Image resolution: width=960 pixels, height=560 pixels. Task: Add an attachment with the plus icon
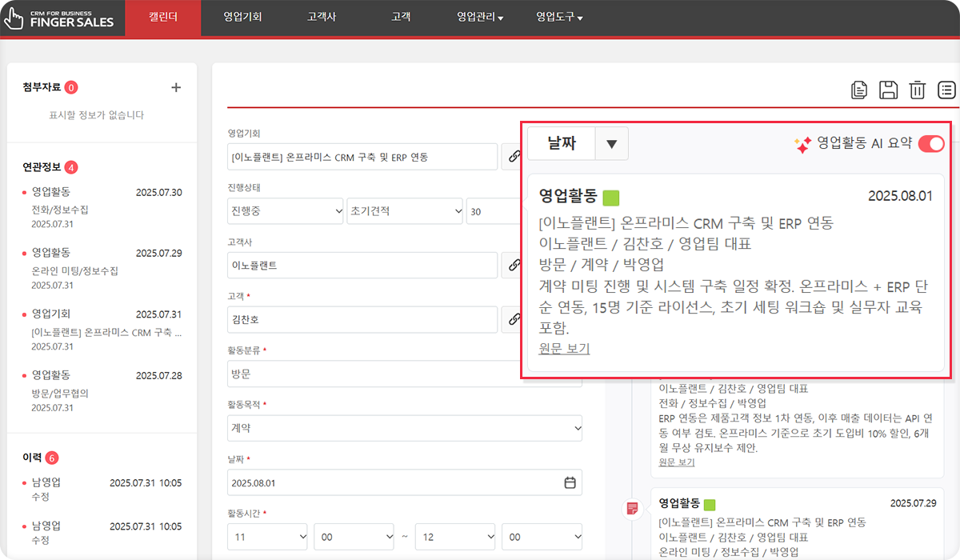pyautogui.click(x=177, y=87)
